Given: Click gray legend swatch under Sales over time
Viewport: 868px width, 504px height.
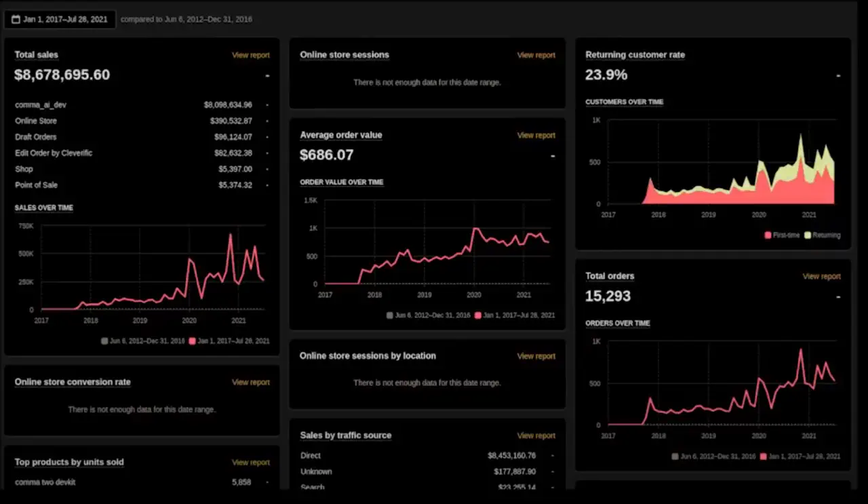Looking at the screenshot, I should coord(104,341).
